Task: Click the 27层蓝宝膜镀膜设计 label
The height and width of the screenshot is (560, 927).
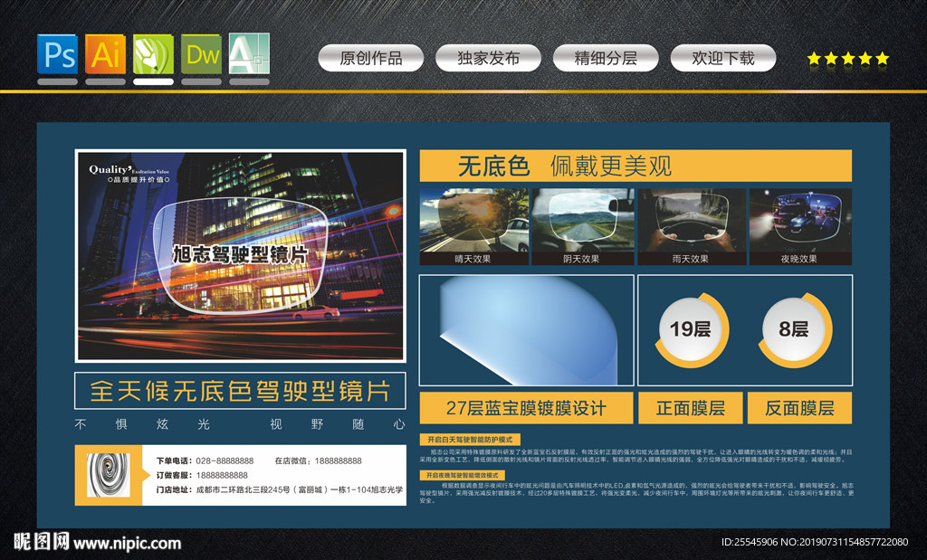Action: [x=526, y=408]
